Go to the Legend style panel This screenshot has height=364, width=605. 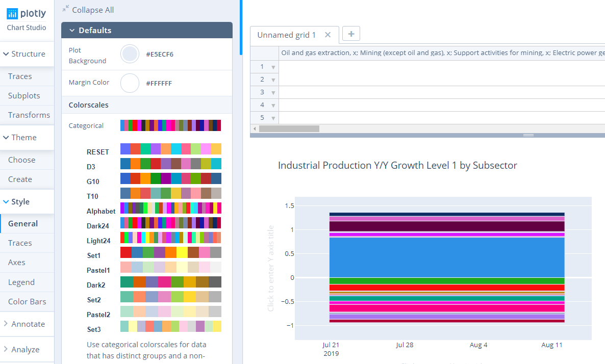tap(21, 282)
